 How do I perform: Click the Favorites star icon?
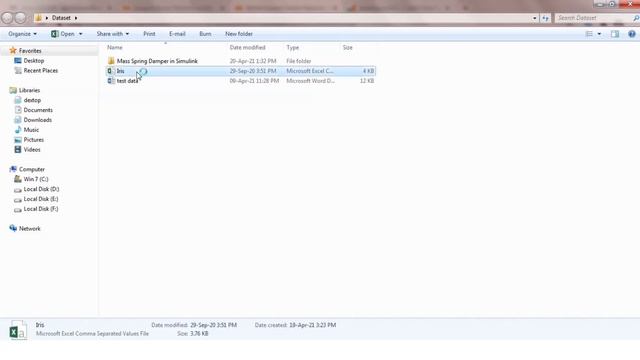[x=13, y=51]
